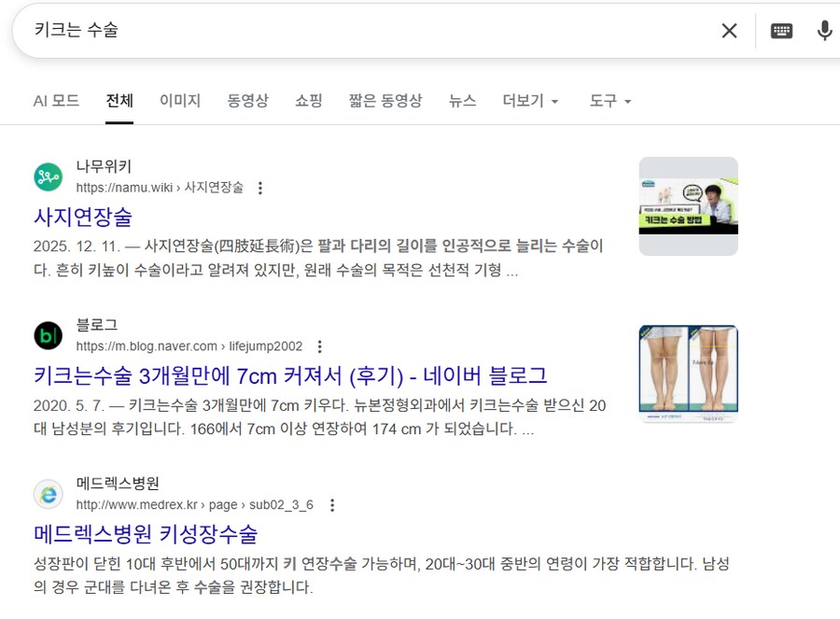Click the Naver blog favicon
The image size is (840, 619).
[49, 336]
